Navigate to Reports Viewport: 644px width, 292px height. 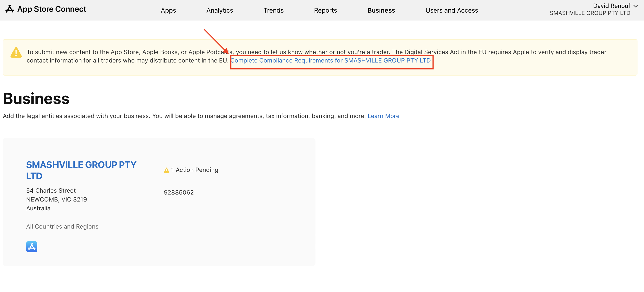tap(325, 10)
